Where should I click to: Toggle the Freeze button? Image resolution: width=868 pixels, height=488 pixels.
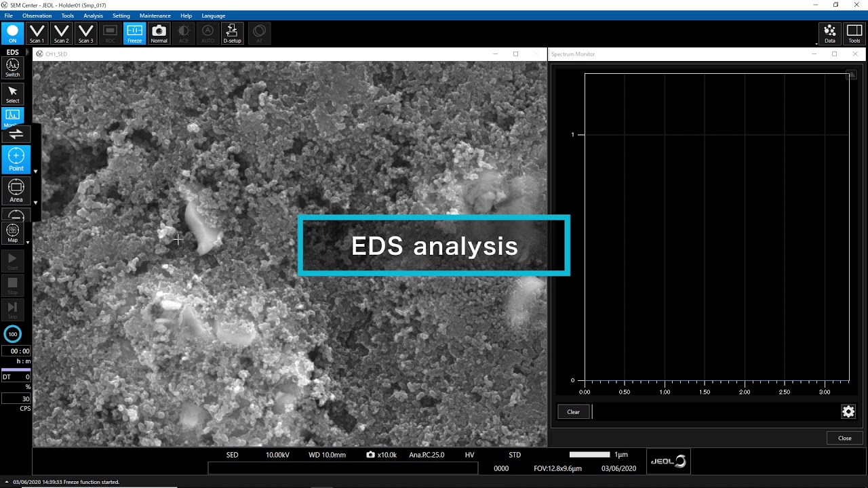point(134,33)
